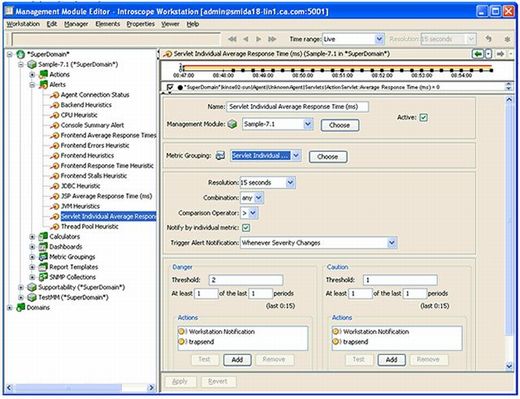Click the JVM Heuristics alert icon
This screenshot has width=520, height=399.
coord(55,206)
